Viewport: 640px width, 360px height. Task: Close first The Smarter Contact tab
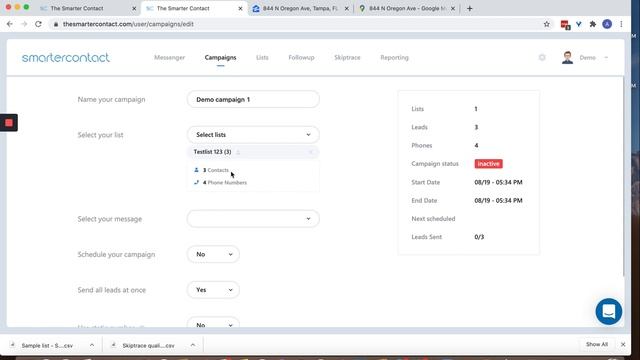134,8
